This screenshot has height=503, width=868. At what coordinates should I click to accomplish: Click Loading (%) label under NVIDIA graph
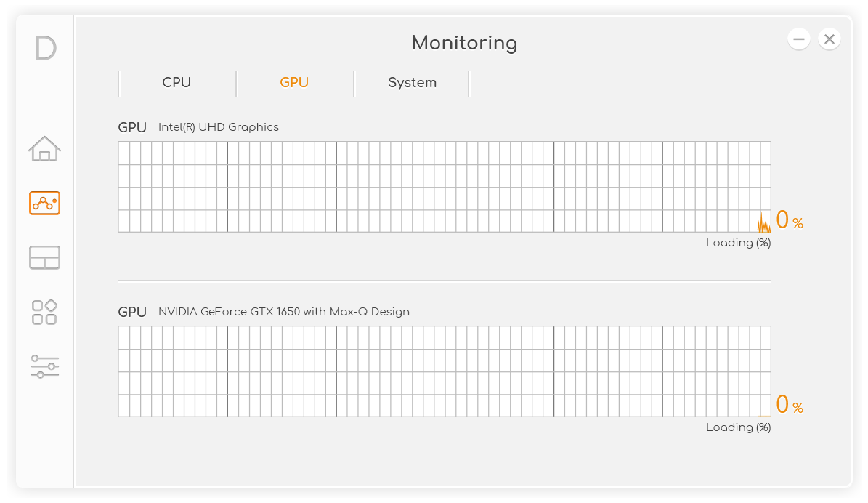tap(738, 427)
